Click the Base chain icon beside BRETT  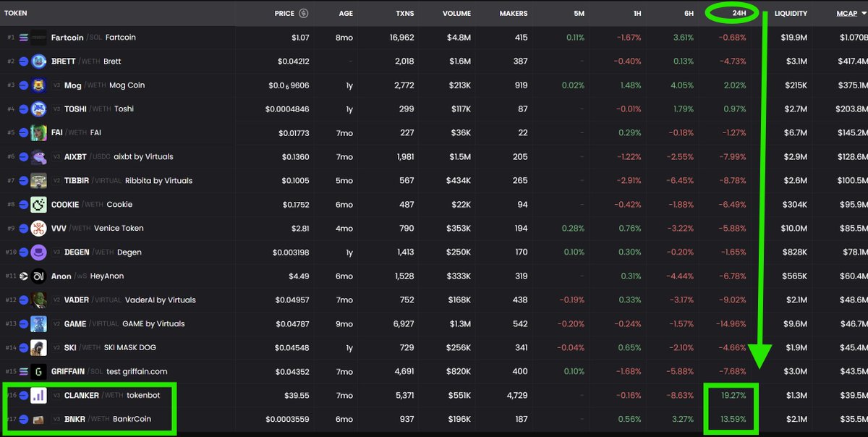click(23, 61)
